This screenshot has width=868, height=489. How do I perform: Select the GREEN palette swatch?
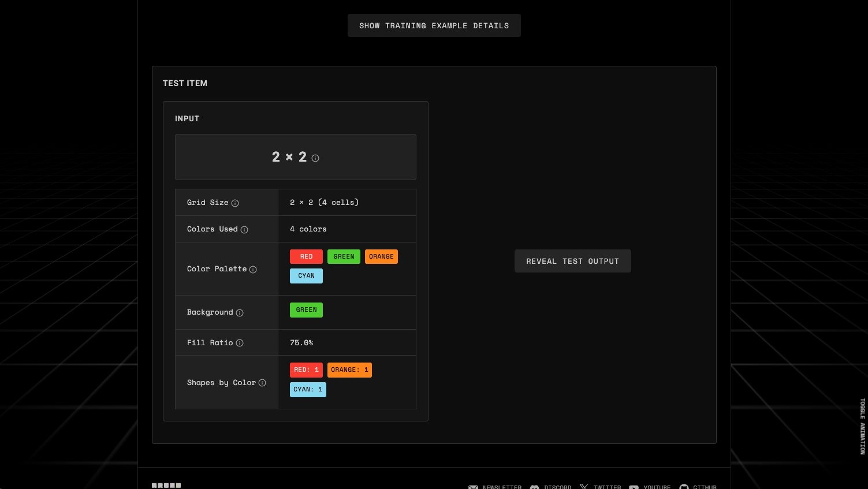pyautogui.click(x=344, y=256)
